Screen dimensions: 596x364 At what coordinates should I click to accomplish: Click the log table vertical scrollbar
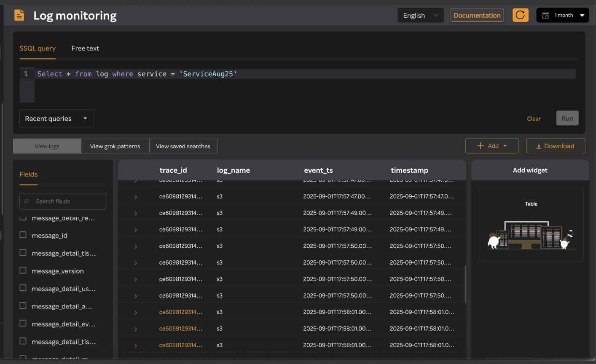point(465,284)
